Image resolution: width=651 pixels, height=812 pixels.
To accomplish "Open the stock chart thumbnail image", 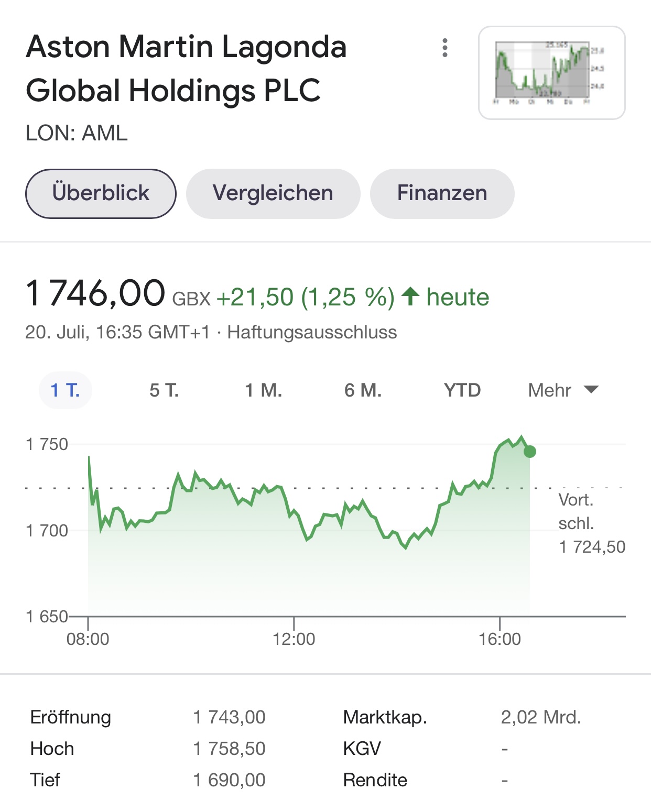I will point(551,73).
